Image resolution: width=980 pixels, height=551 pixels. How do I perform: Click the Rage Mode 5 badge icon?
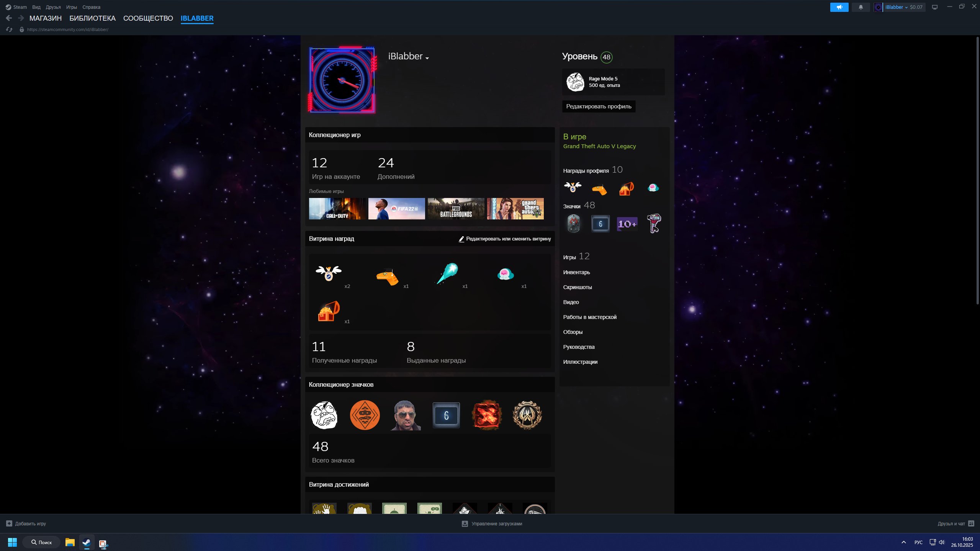[x=575, y=82]
